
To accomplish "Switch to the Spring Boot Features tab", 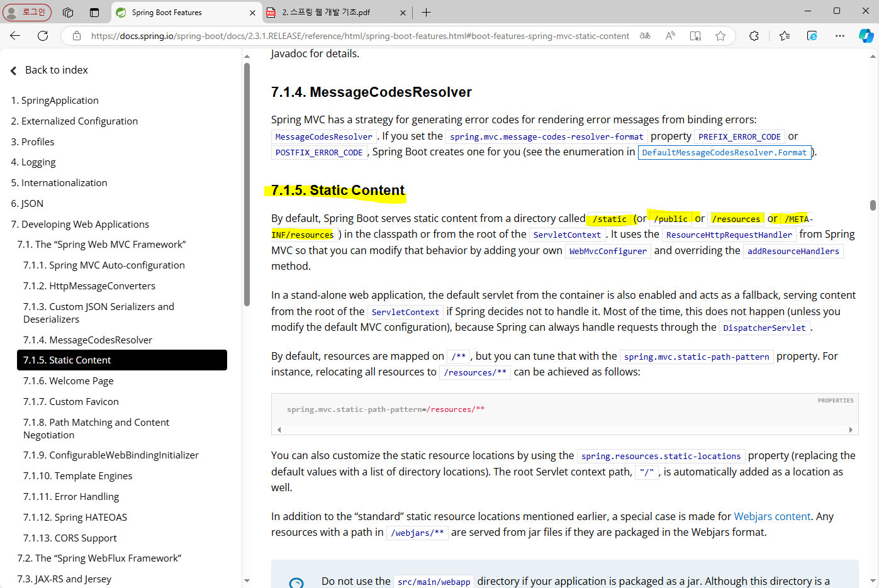I will pos(186,13).
